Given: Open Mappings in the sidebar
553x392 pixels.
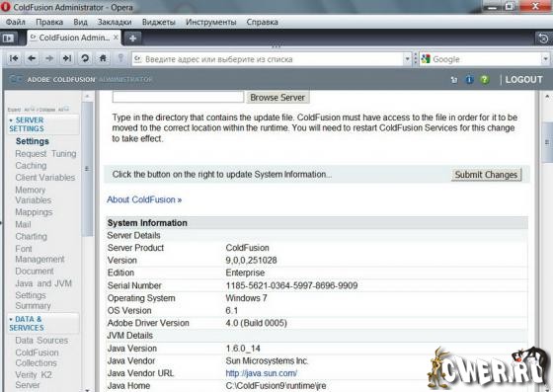Looking at the screenshot, I should [34, 212].
